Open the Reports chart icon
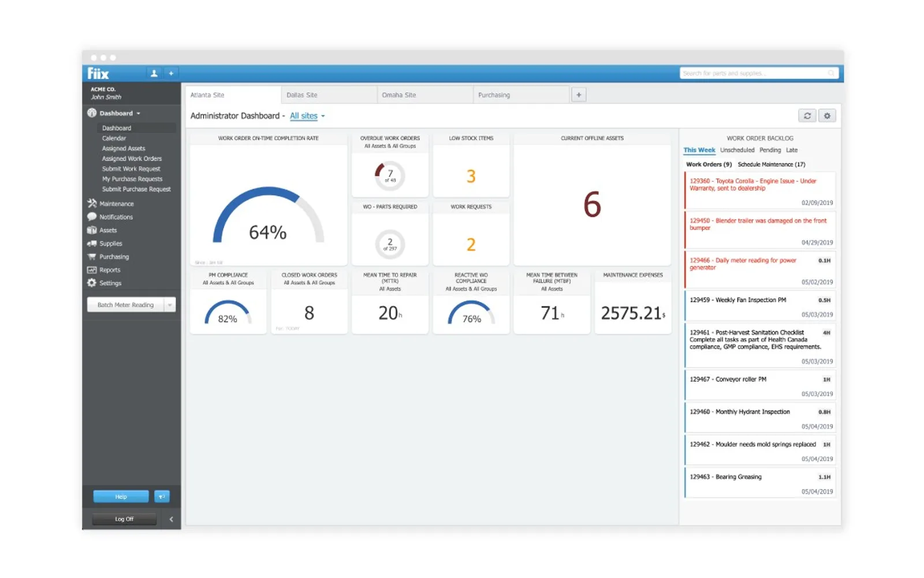The image size is (924, 578). click(x=92, y=270)
